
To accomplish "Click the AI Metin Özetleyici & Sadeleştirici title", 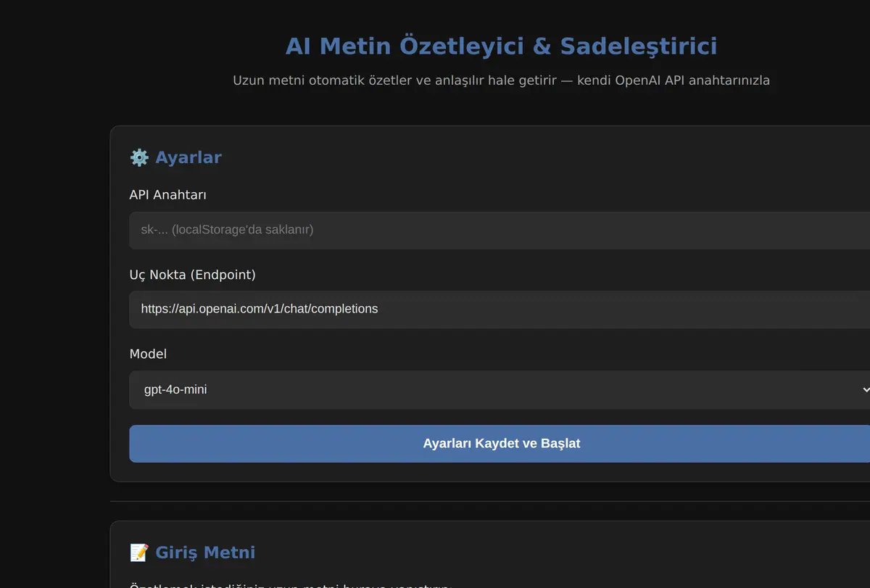I will [x=501, y=46].
